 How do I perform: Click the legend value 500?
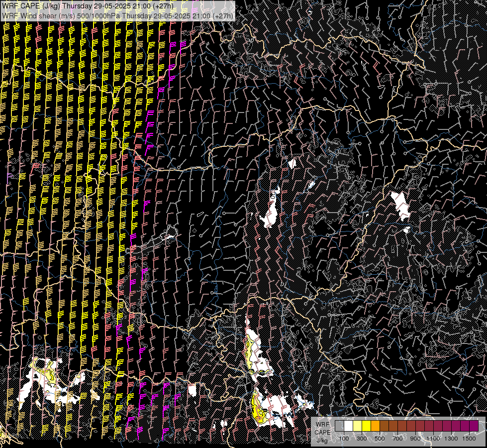(380, 439)
